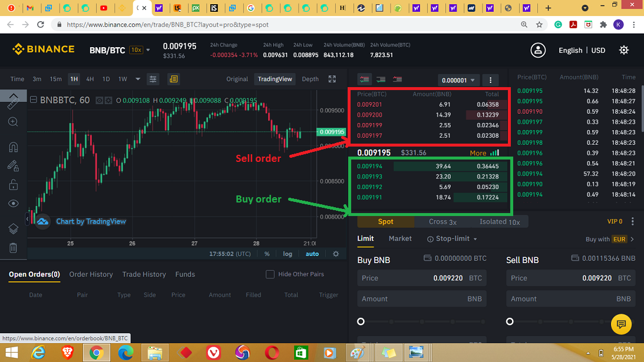
Task: Collapse the left drawing panel arrow
Action: click(x=27, y=219)
